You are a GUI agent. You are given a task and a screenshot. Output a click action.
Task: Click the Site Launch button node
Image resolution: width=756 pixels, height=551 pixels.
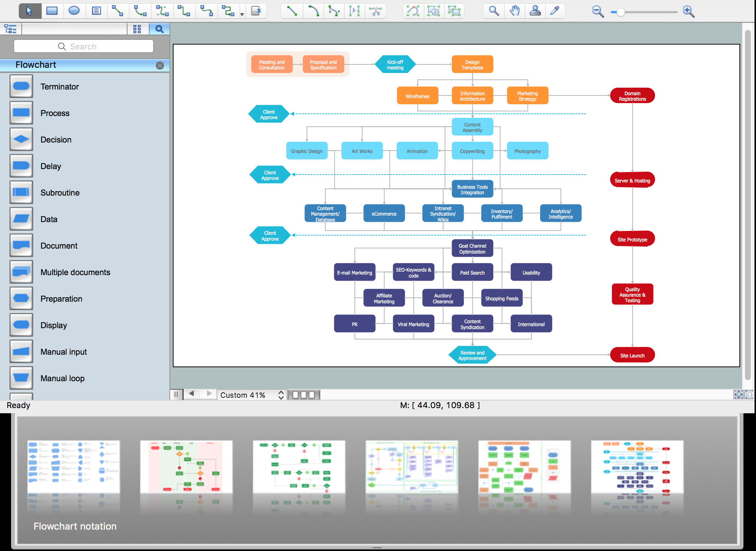pos(631,354)
